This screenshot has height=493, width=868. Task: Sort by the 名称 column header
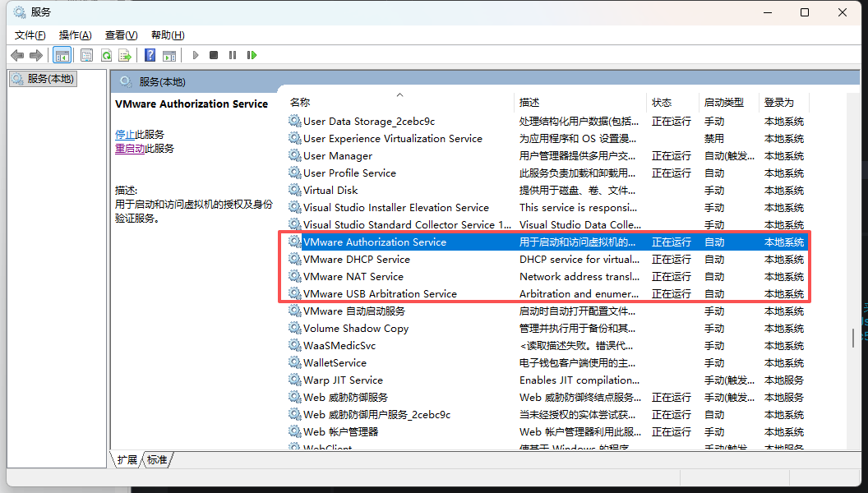[399, 103]
